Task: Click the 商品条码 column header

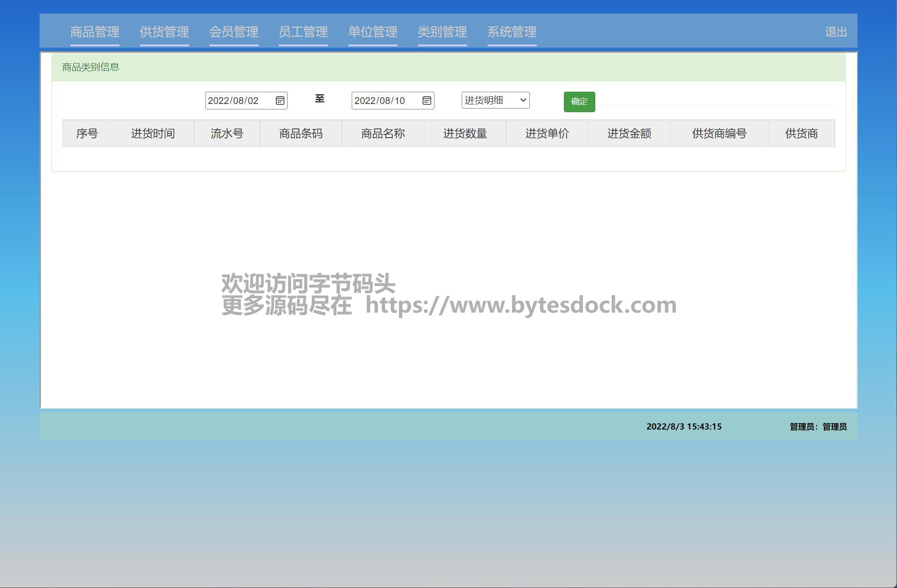Action: click(x=301, y=133)
